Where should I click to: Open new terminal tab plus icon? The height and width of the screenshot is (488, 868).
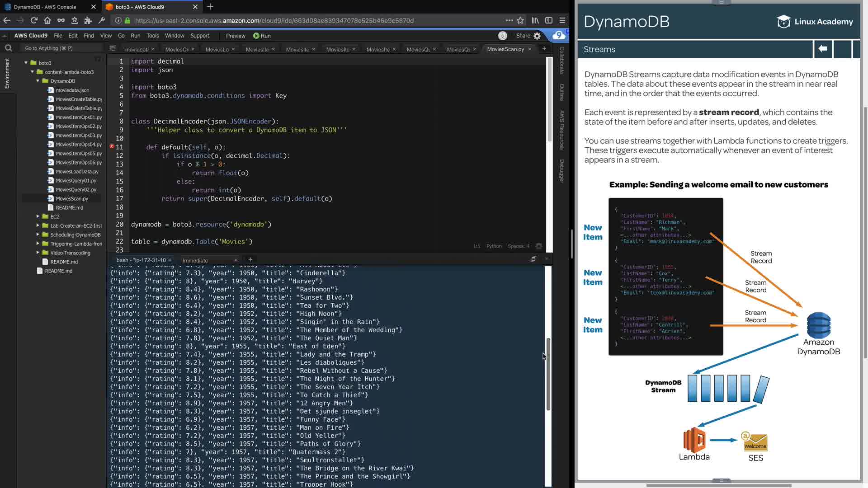pyautogui.click(x=250, y=259)
